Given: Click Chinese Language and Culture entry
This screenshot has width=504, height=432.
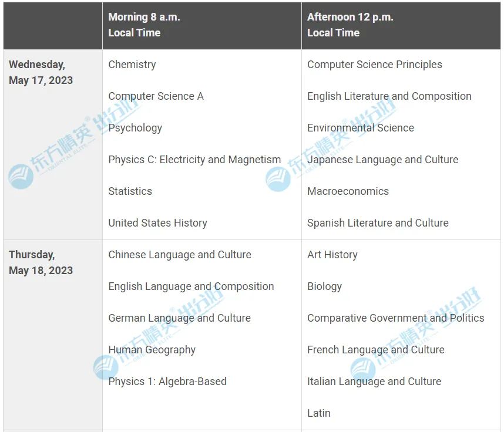Looking at the screenshot, I should tap(180, 255).
